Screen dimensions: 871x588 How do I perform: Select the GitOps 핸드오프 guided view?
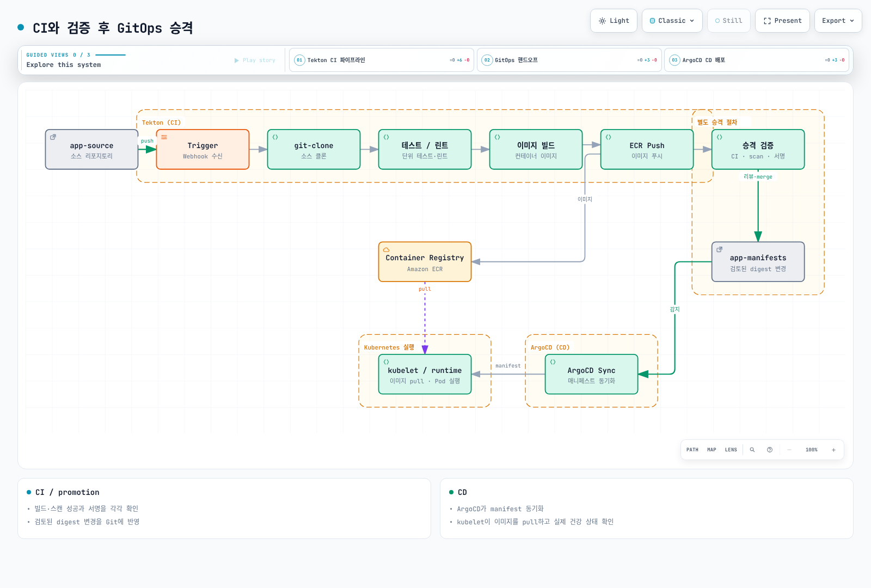[569, 60]
